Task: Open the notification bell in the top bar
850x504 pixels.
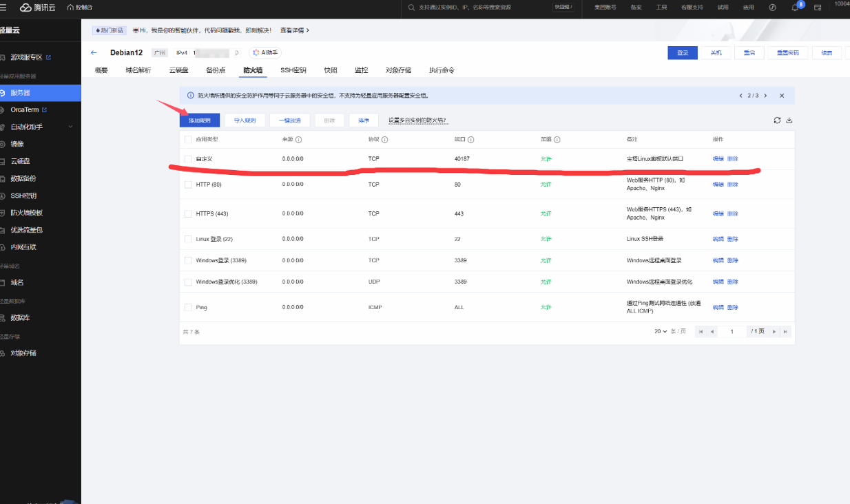Action: pyautogui.click(x=795, y=8)
